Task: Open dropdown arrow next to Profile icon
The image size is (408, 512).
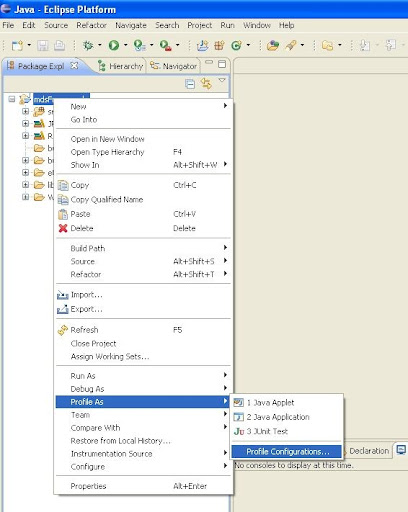Action: 152,45
